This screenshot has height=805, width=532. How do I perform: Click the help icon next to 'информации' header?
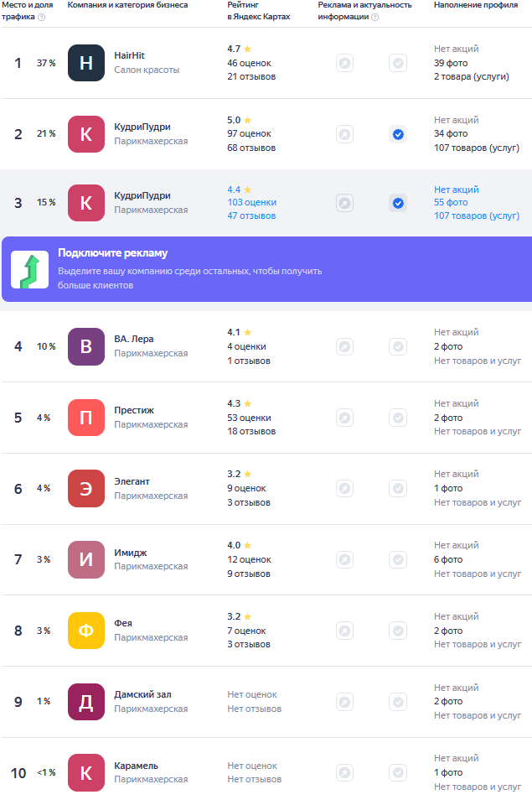[375, 17]
